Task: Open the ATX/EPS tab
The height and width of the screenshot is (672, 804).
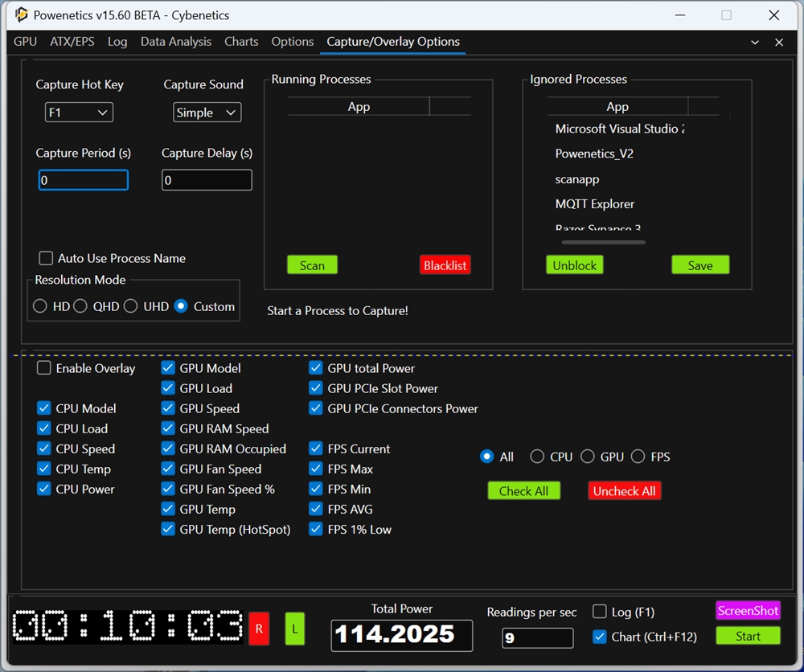Action: click(72, 42)
